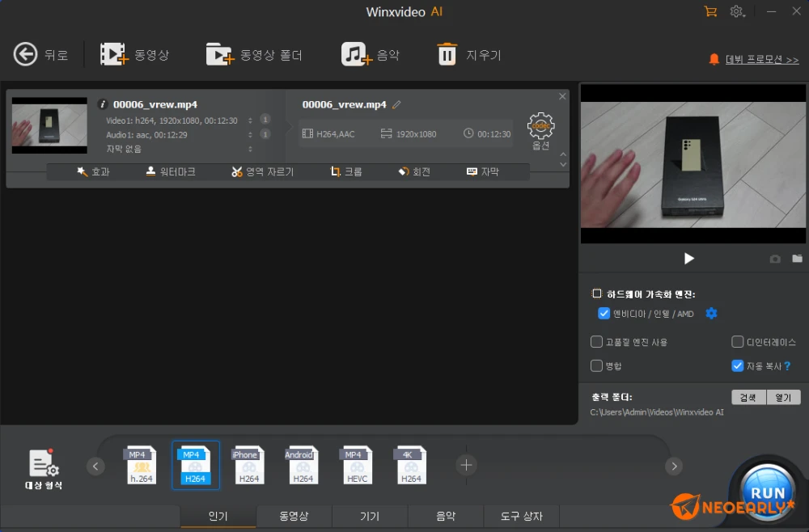Expand the 자막 없음 subtitle selector
Viewport: 809px width, 532px height.
coord(250,149)
